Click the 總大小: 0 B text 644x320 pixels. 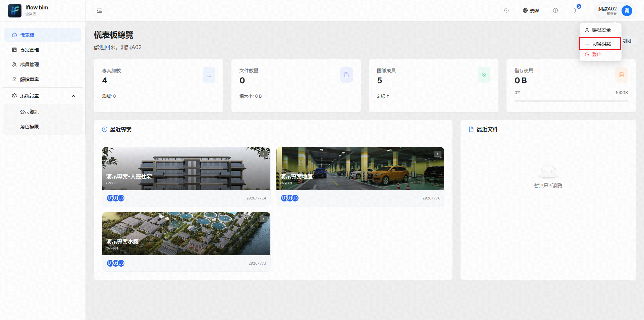[x=251, y=96]
